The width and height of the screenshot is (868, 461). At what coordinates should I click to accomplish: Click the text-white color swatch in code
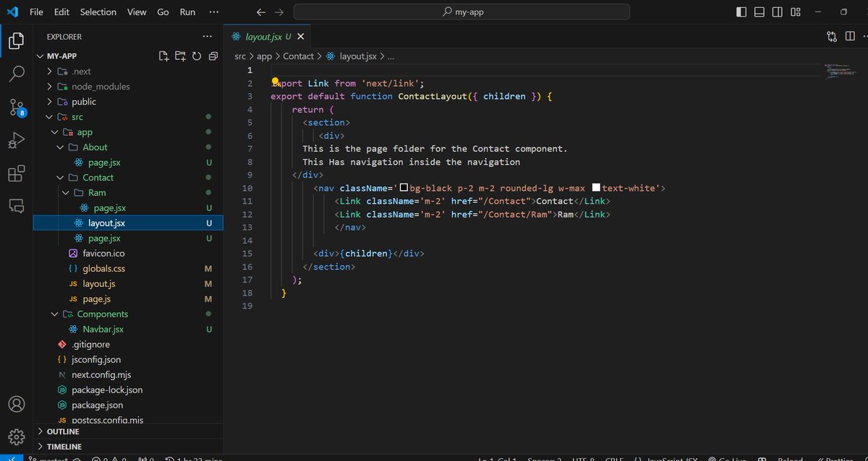point(595,188)
